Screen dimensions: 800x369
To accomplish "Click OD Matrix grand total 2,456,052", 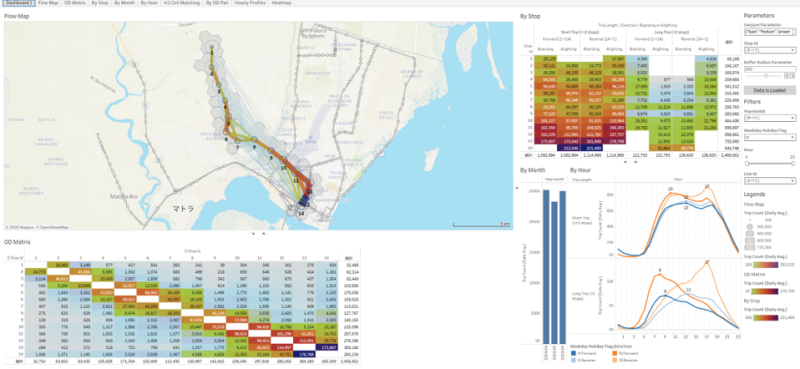I will [350, 361].
